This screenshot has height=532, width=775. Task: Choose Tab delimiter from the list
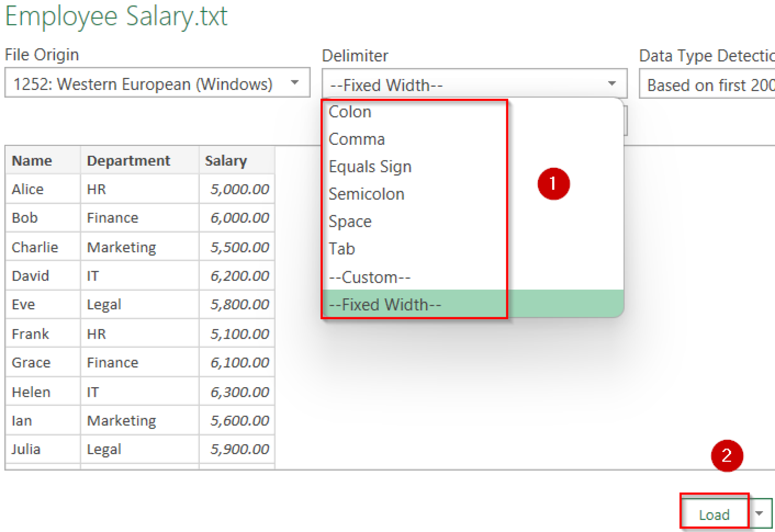(x=341, y=249)
